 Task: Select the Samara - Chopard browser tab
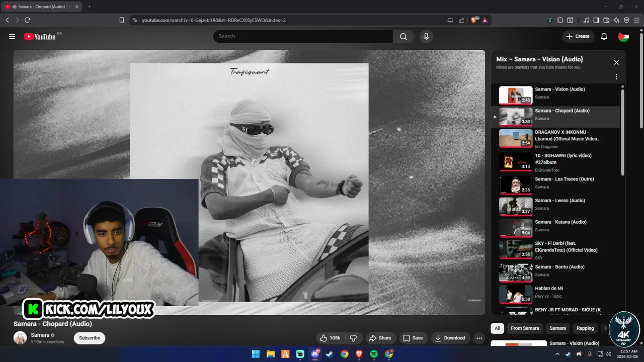(42, 7)
